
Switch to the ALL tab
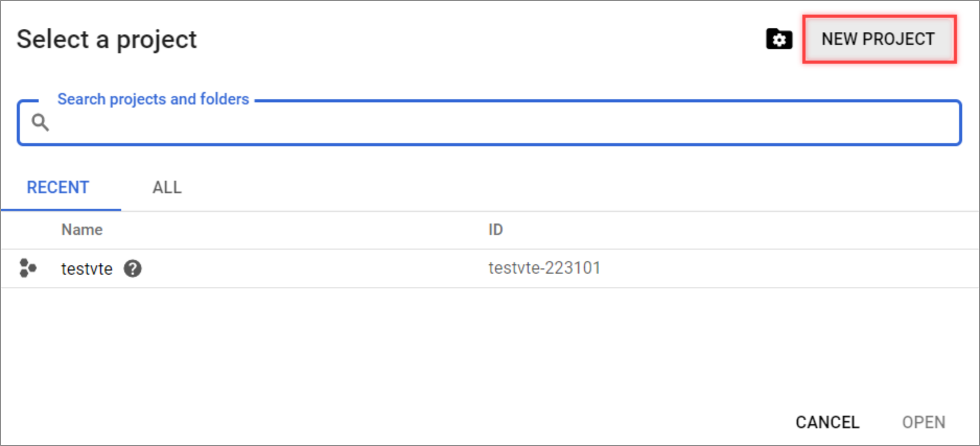click(x=167, y=187)
